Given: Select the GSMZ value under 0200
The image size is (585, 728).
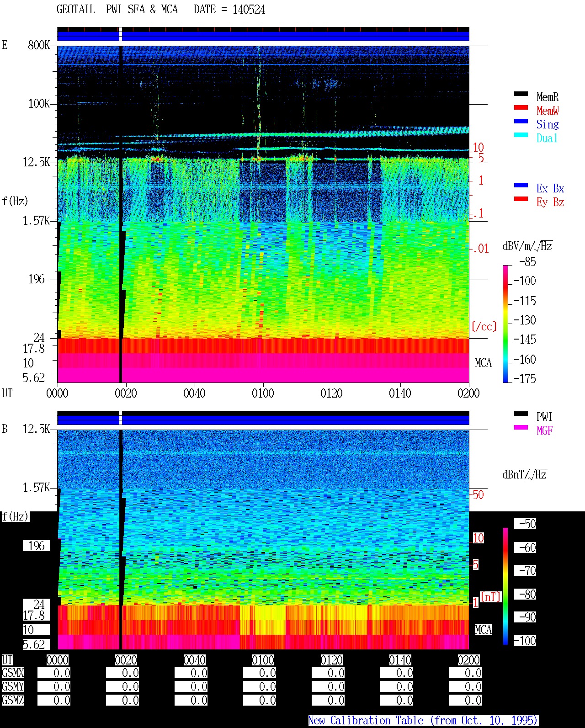Looking at the screenshot, I should 465,700.
